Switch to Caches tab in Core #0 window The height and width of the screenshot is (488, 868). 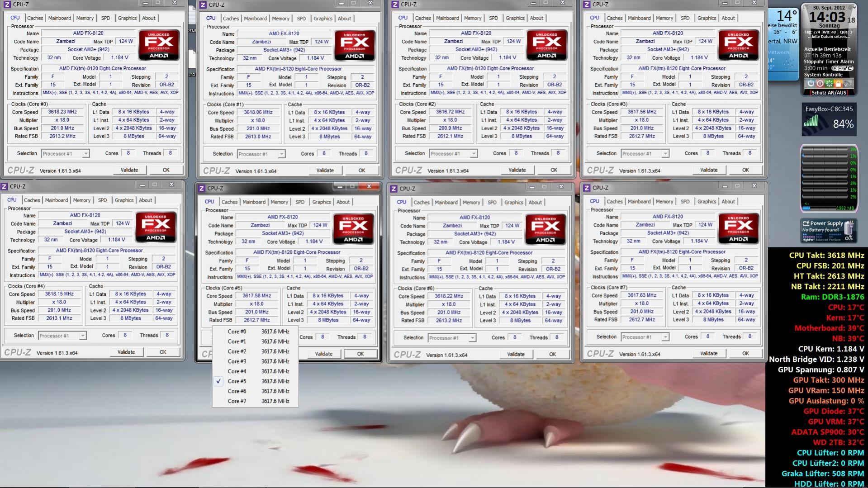(x=35, y=18)
